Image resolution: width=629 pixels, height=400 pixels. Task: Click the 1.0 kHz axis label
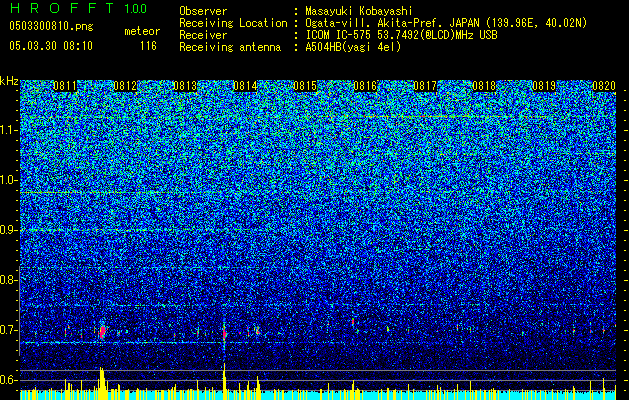[9, 180]
